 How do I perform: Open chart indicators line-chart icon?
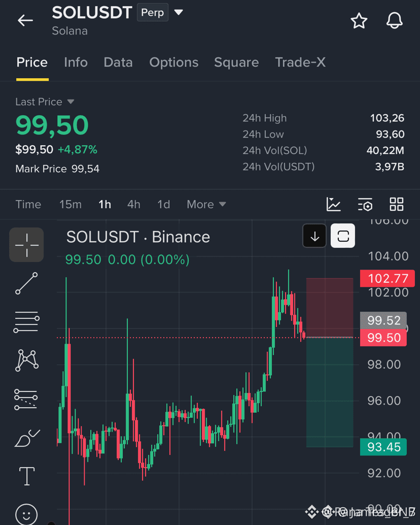click(x=333, y=204)
